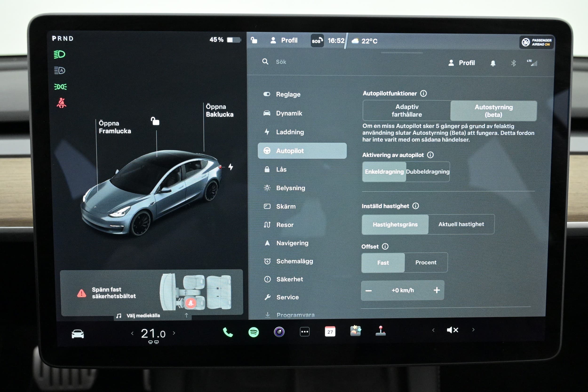588x392 pixels.
Task: Select Autostyrning (beta) mode
Action: pyautogui.click(x=493, y=111)
